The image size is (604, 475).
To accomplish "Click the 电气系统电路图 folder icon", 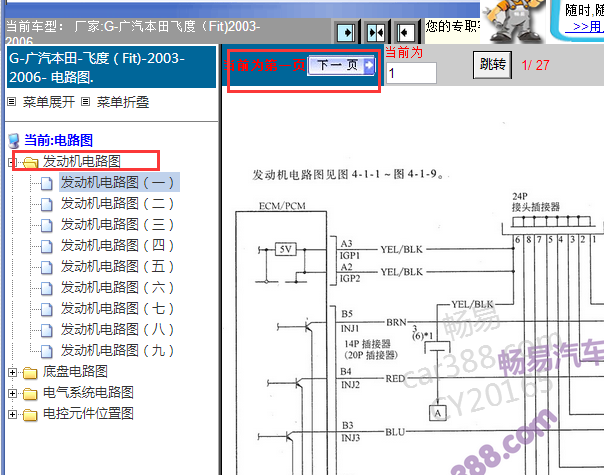I will click(x=30, y=394).
